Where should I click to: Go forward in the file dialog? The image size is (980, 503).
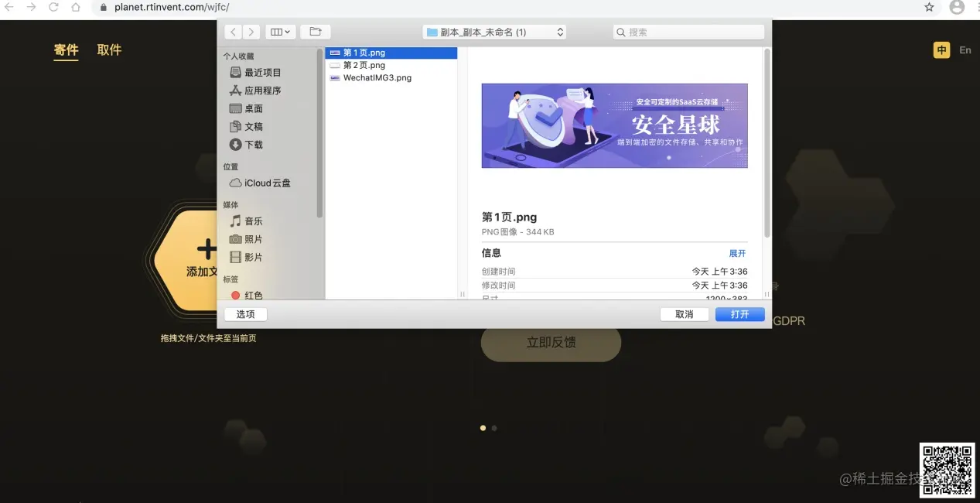251,32
